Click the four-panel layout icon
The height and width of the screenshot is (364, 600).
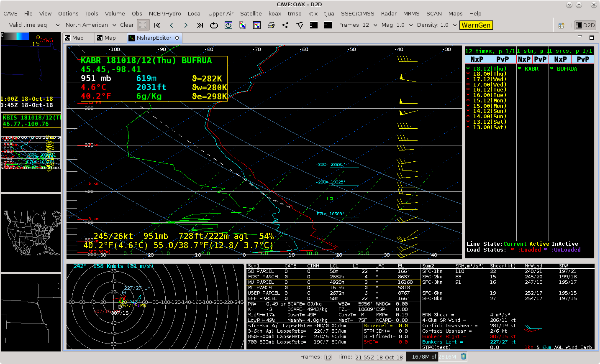328,25
